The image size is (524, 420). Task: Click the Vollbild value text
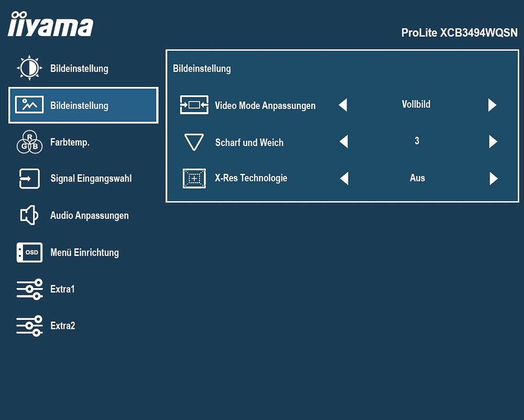pos(416,104)
